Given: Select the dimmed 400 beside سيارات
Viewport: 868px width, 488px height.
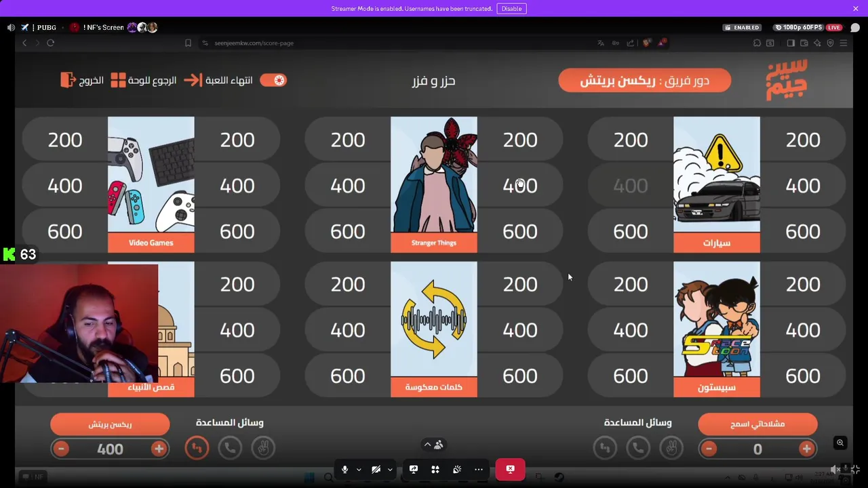Looking at the screenshot, I should click(631, 186).
